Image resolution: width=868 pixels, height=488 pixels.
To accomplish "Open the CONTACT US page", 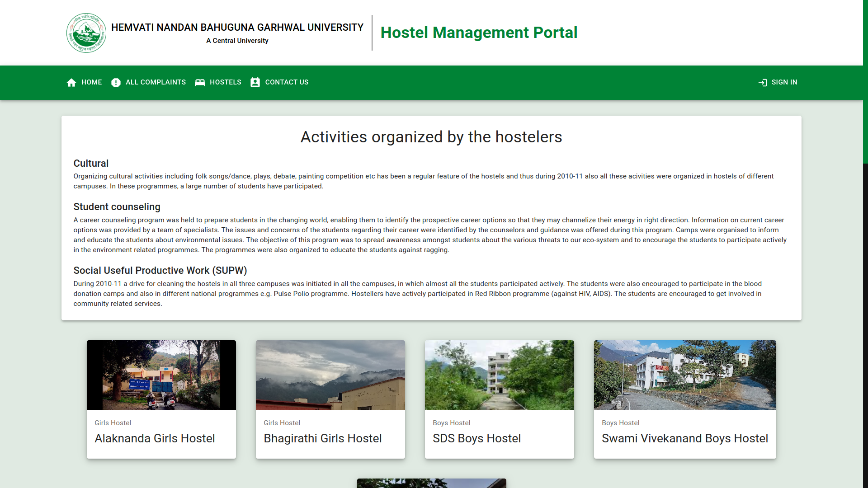I will (x=287, y=82).
